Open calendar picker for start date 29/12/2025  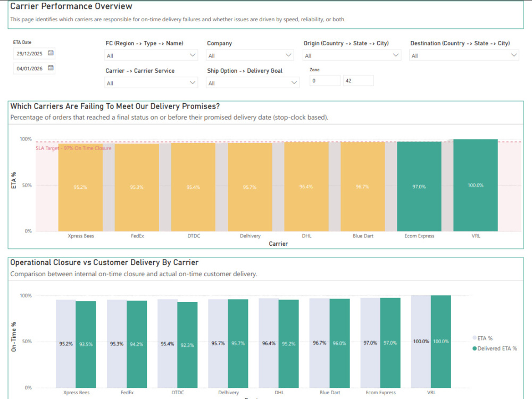(x=51, y=53)
